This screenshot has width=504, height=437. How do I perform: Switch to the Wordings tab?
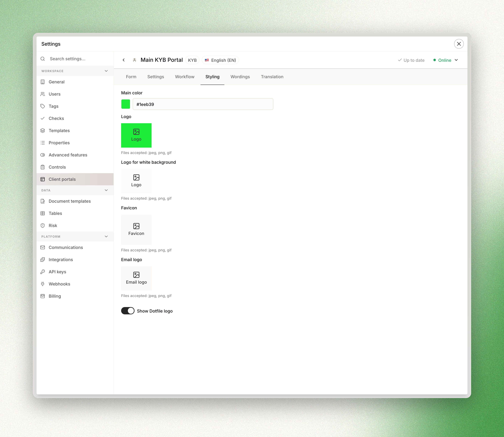[x=240, y=77]
